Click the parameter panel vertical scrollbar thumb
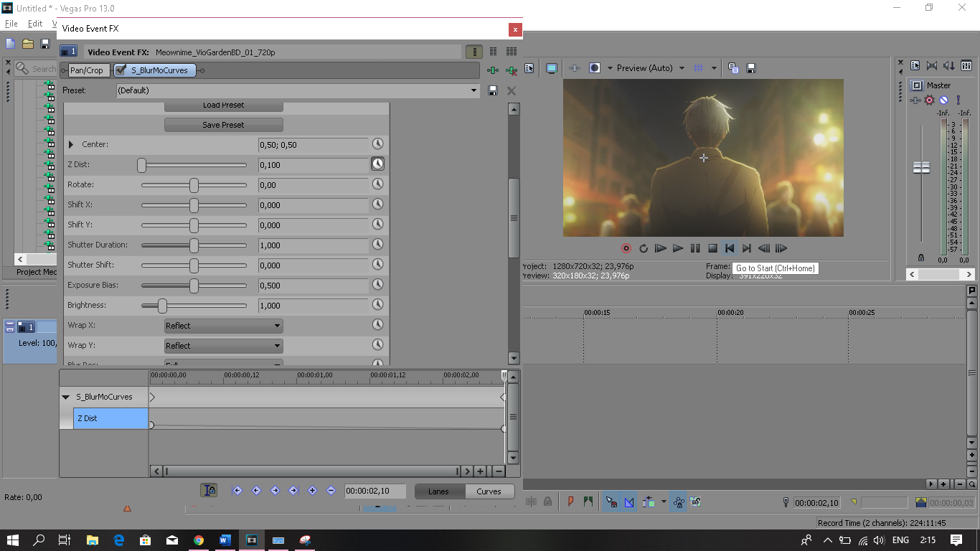 coord(514,218)
